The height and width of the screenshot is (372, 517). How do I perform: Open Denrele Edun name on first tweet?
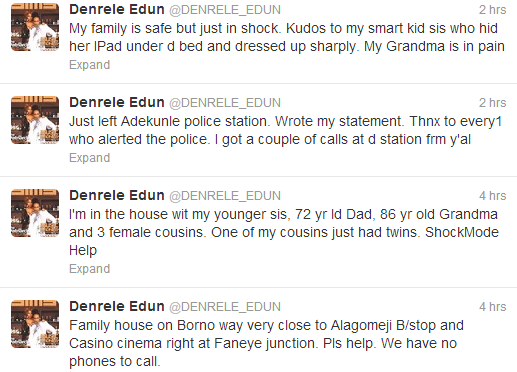pyautogui.click(x=117, y=9)
